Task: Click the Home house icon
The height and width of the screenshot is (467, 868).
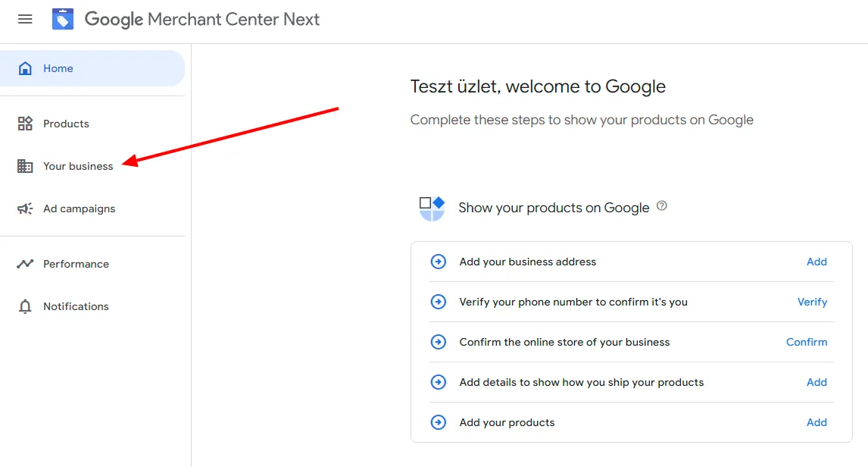Action: tap(25, 68)
